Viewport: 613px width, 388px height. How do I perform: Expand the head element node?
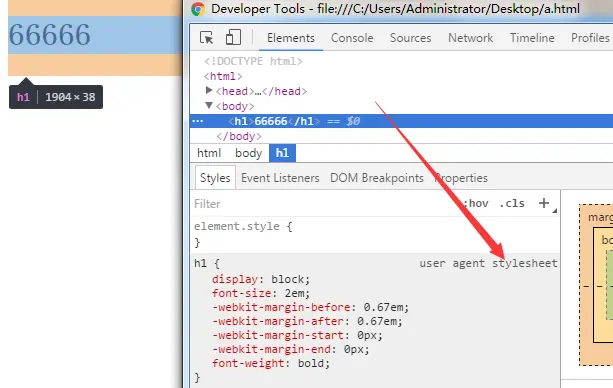point(209,91)
